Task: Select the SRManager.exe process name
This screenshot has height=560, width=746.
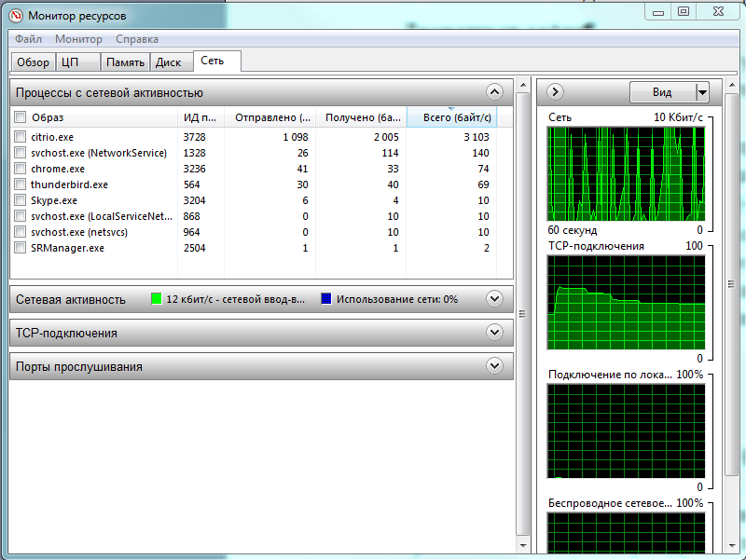Action: [67, 248]
